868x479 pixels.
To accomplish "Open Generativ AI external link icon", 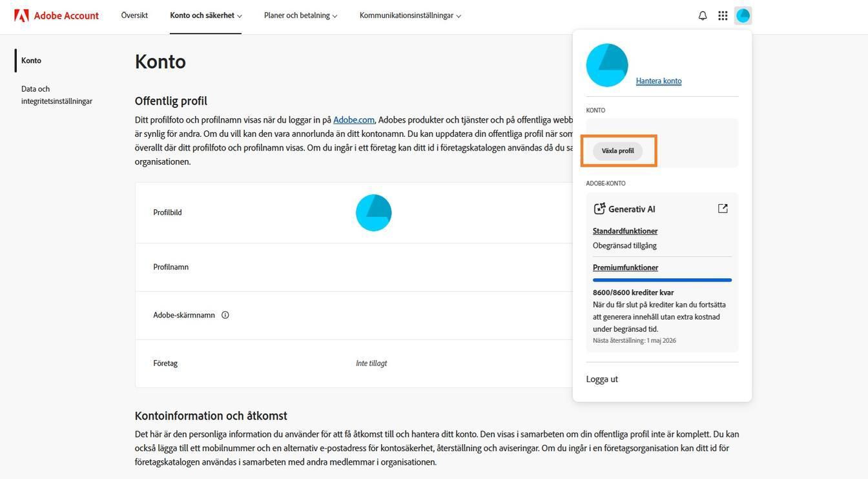I will tap(723, 209).
